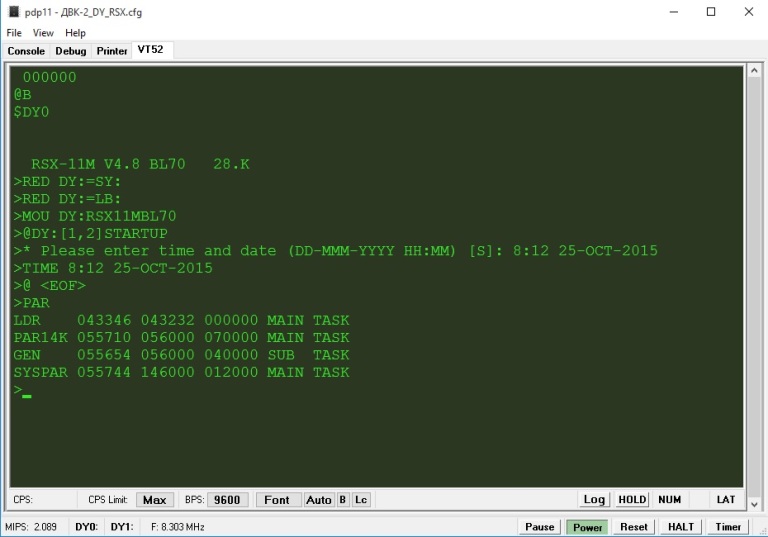Screen dimensions: 768x537
Task: Open the View menu
Action: click(43, 33)
